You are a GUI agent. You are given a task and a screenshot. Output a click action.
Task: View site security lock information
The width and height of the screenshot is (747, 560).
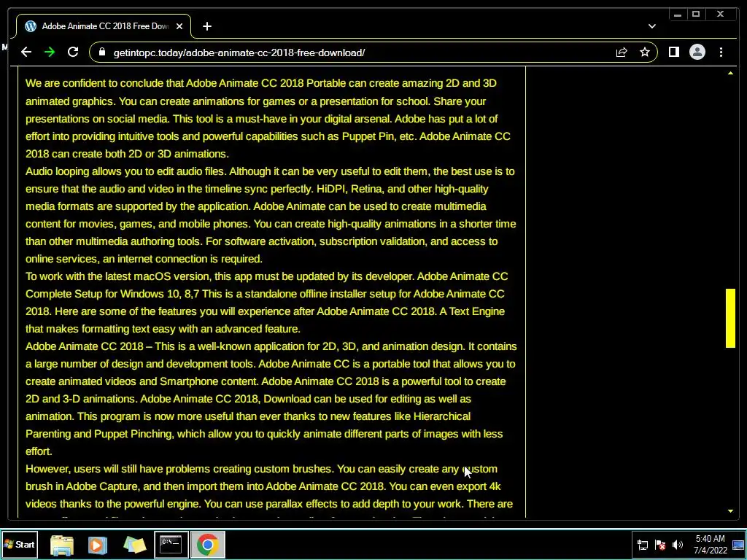tap(102, 52)
